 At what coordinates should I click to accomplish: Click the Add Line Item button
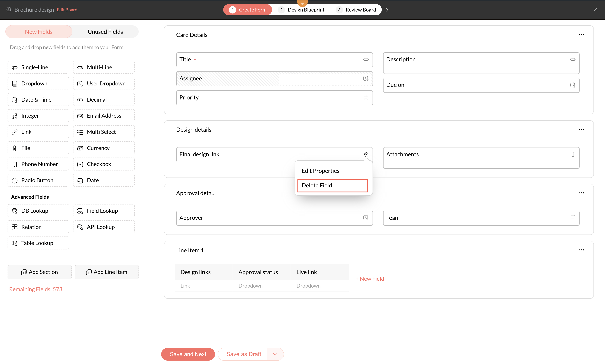[x=107, y=272]
